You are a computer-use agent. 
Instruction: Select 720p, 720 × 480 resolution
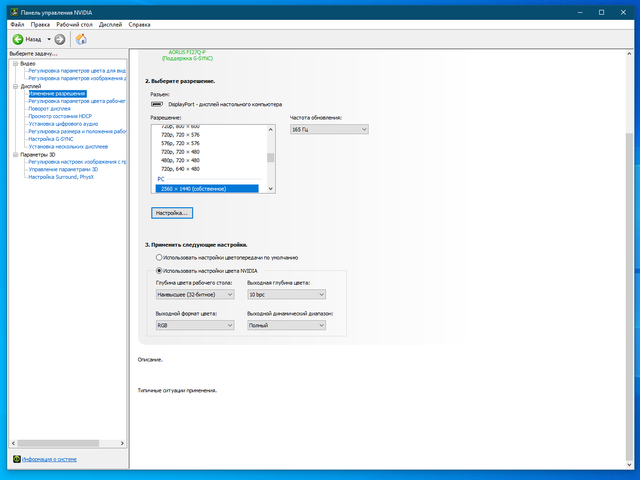180,152
